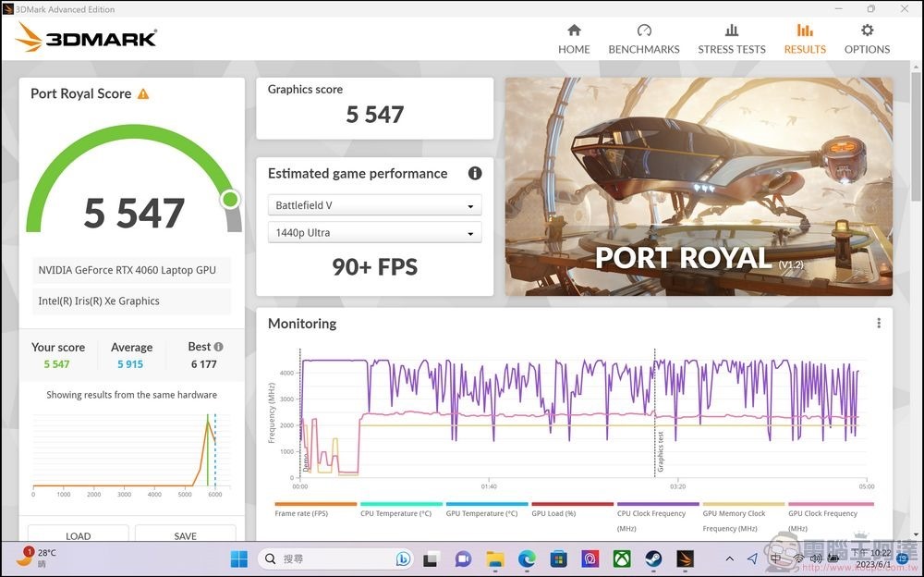Select the RESULTS tab
This screenshot has width=924, height=577.
[x=805, y=39]
